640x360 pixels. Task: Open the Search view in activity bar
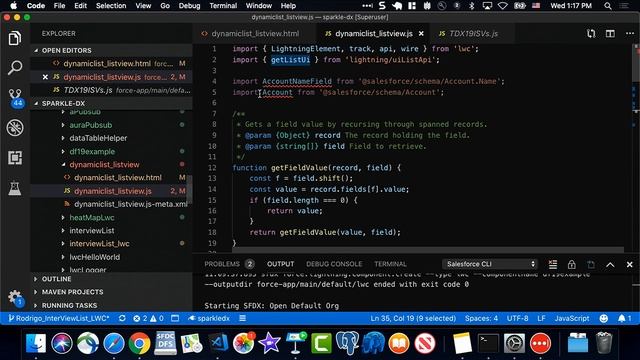click(15, 67)
